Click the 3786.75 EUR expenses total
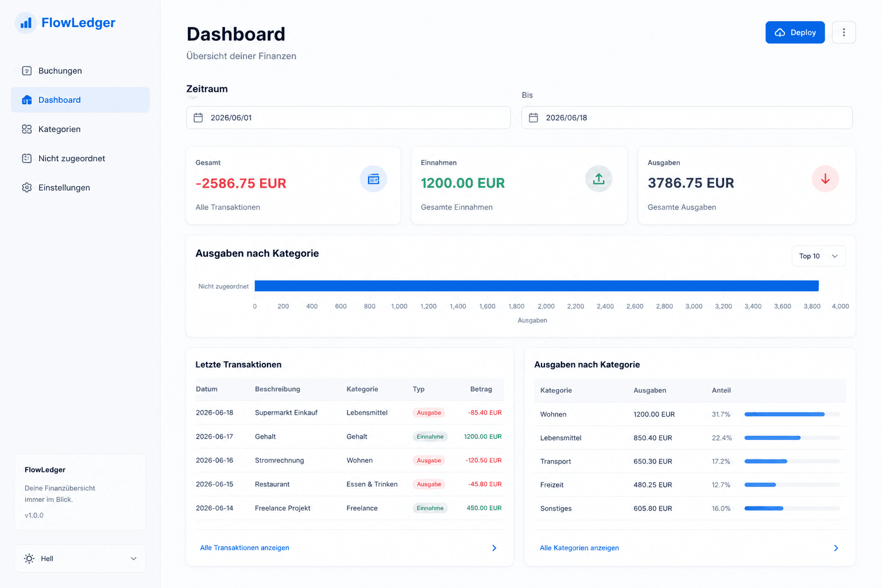 click(691, 183)
